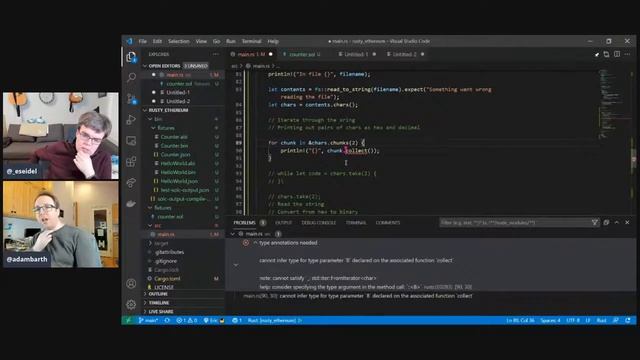The height and width of the screenshot is (360, 640).
Task: Open the Help menu
Action: [273, 41]
